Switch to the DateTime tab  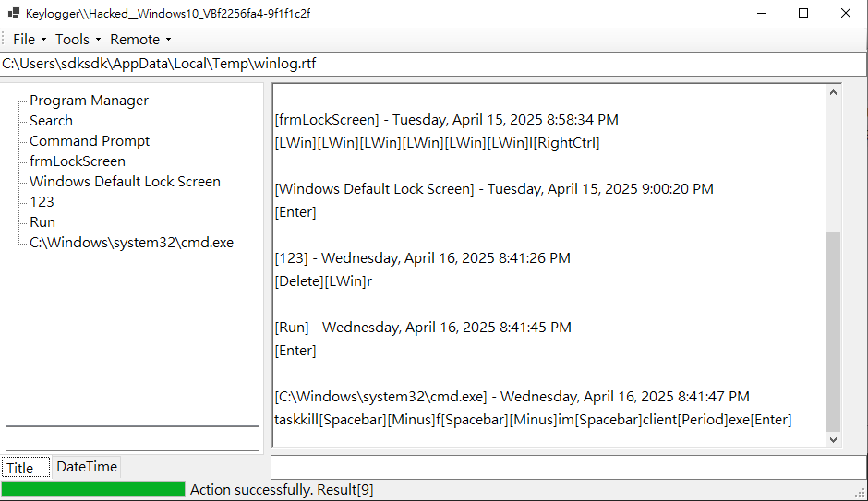coord(87,467)
